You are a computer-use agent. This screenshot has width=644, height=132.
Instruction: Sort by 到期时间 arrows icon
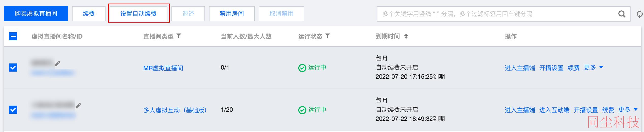click(406, 36)
